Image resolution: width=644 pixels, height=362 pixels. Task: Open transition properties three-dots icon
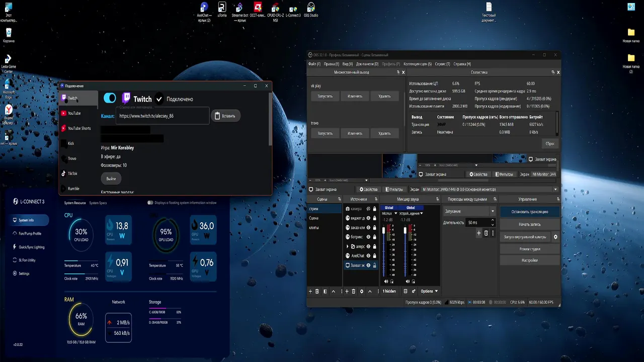click(x=493, y=233)
